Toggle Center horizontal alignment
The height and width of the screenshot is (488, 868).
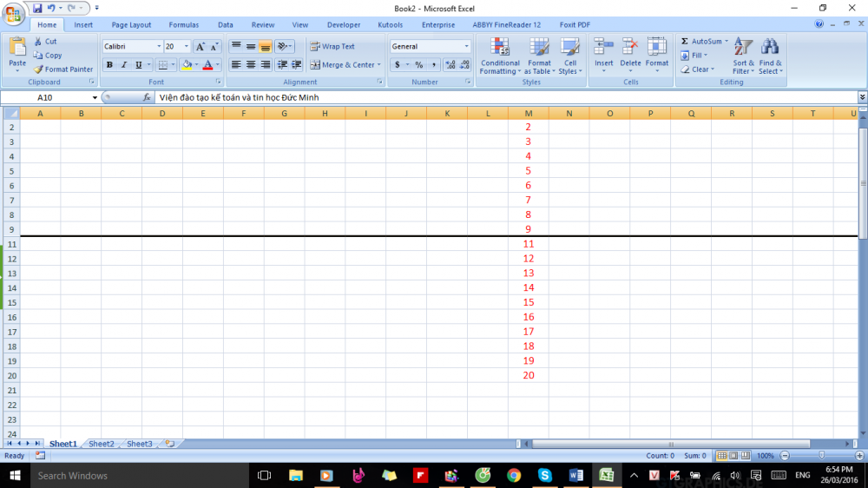coord(251,65)
